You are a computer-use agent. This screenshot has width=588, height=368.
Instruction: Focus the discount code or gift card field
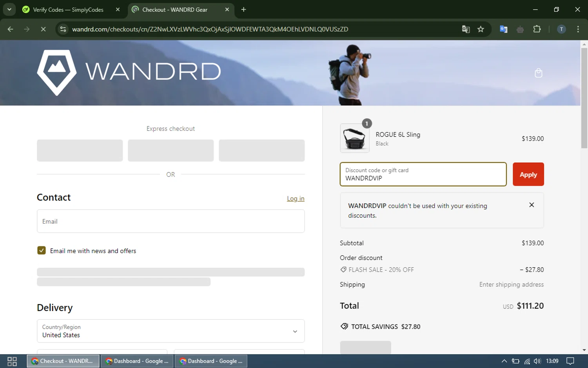(423, 174)
